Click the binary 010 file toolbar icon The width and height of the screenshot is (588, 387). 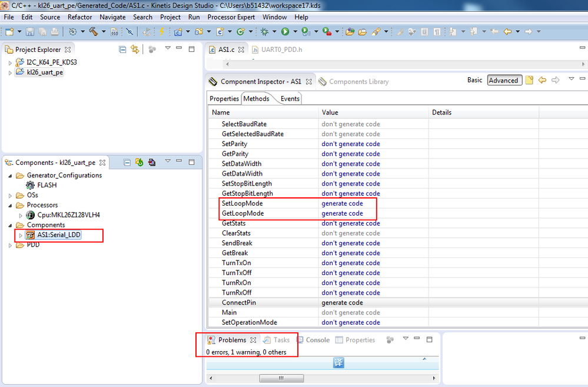coord(114,32)
